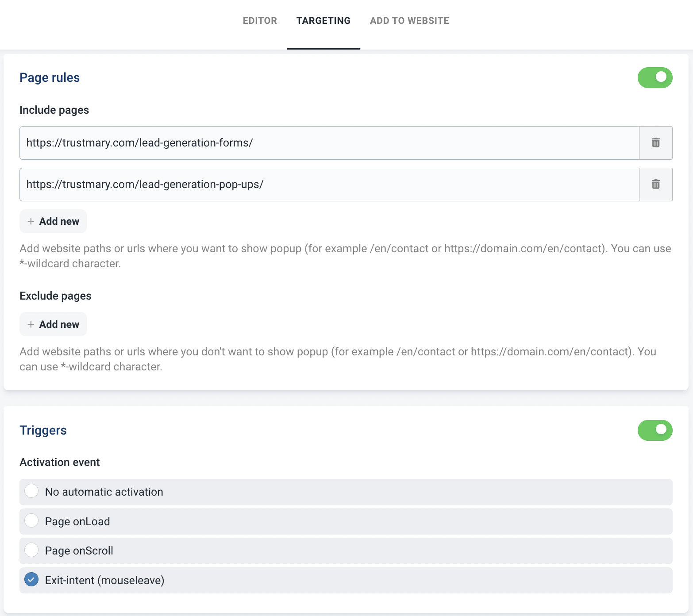The height and width of the screenshot is (616, 693).
Task: Click the Page rules heading
Action: tap(50, 78)
